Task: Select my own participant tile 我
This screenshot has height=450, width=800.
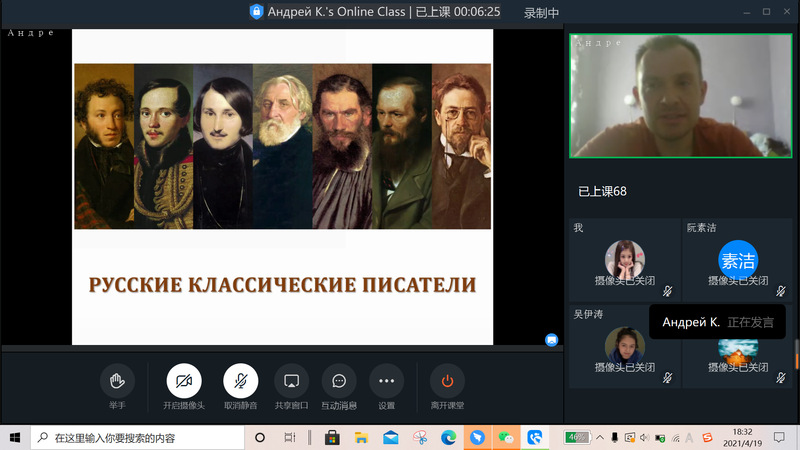Action: [624, 260]
